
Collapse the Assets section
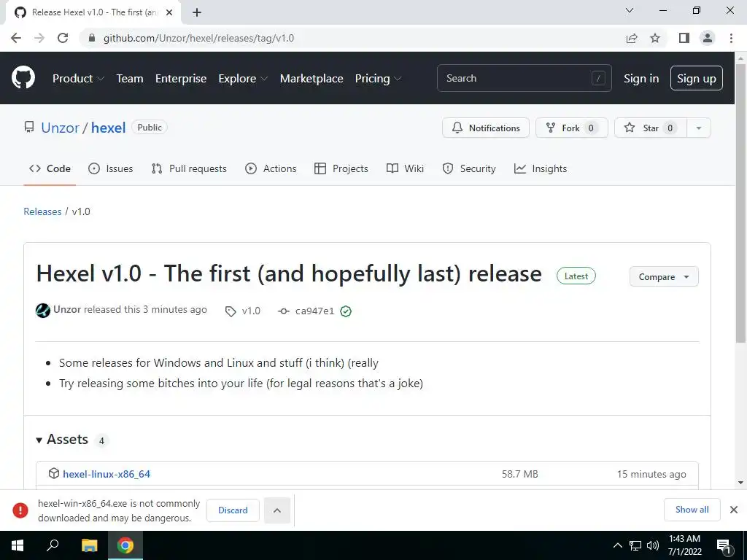[63, 440]
